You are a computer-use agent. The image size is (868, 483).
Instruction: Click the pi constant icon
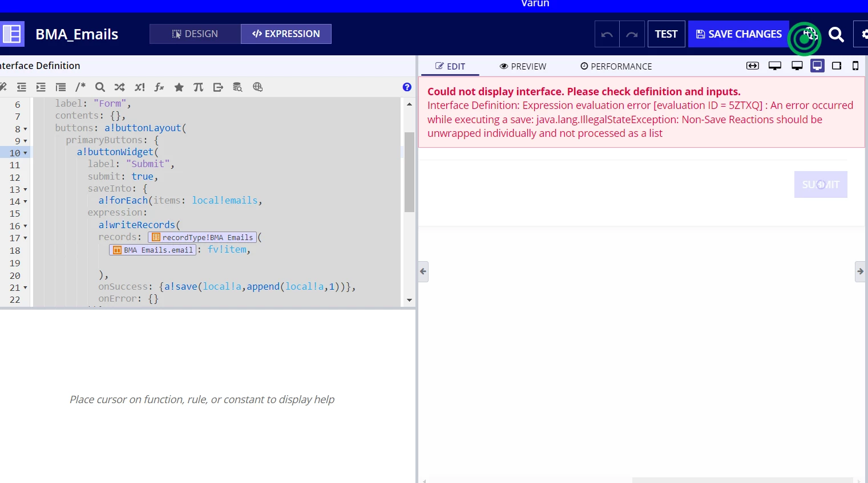point(198,87)
